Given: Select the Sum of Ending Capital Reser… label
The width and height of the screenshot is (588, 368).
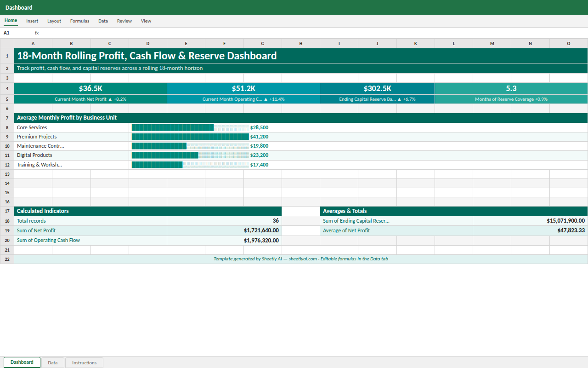Looking at the screenshot, I should point(396,221).
